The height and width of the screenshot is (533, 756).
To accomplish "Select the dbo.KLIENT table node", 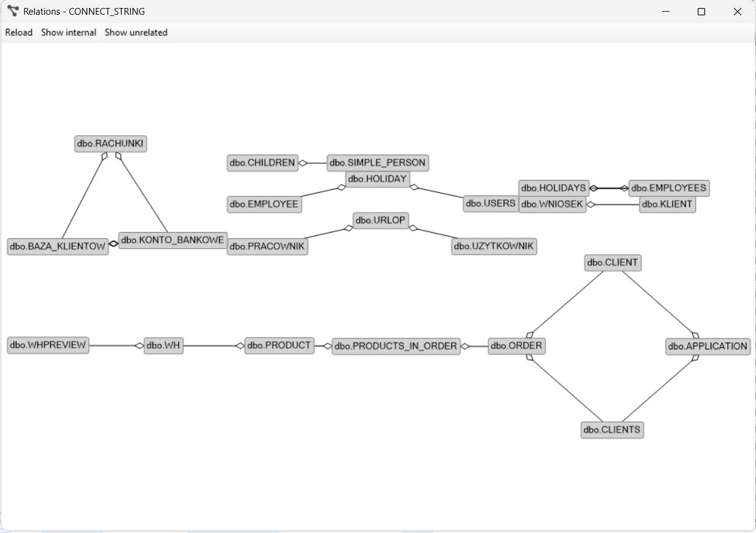I will pyautogui.click(x=668, y=204).
